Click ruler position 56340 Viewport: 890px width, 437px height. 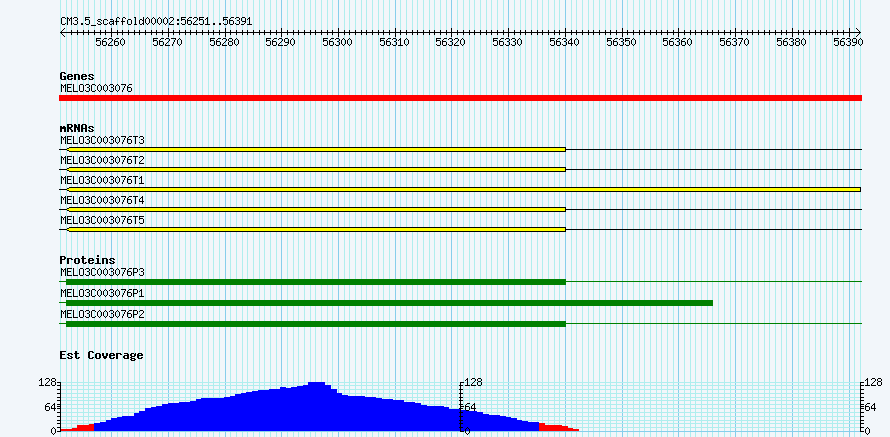(x=565, y=42)
